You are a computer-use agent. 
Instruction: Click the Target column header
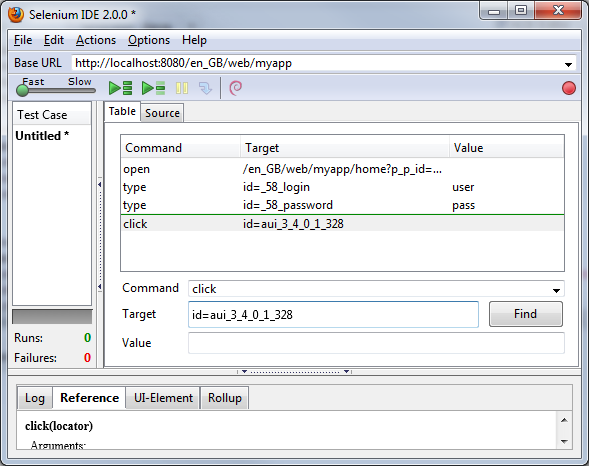point(344,148)
